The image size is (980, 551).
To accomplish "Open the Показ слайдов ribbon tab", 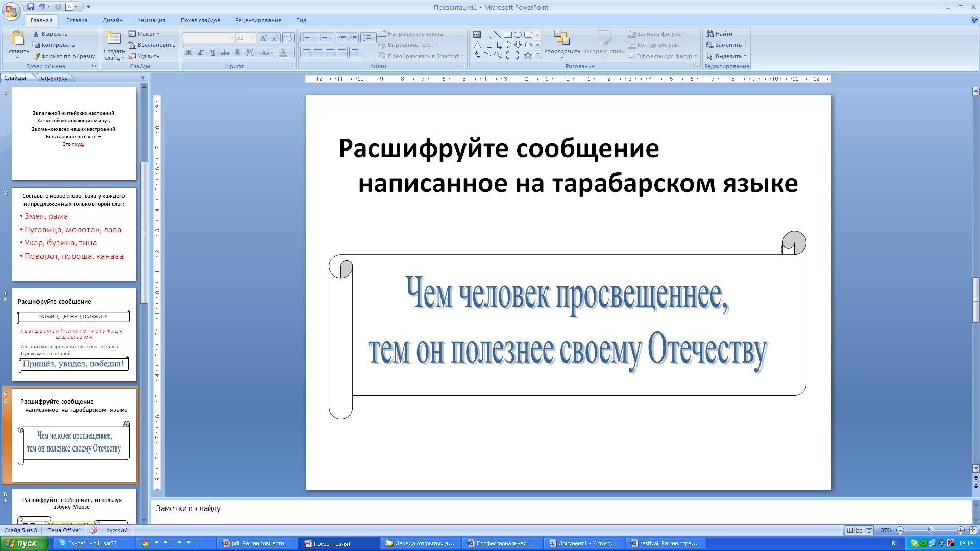I will (201, 20).
